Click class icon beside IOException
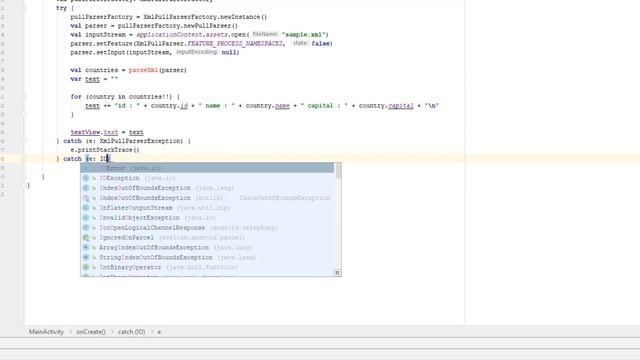The image size is (640, 360). (x=86, y=178)
